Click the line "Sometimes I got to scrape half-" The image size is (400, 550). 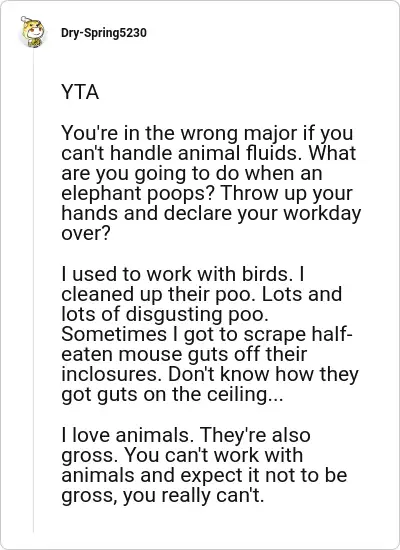(x=207, y=334)
